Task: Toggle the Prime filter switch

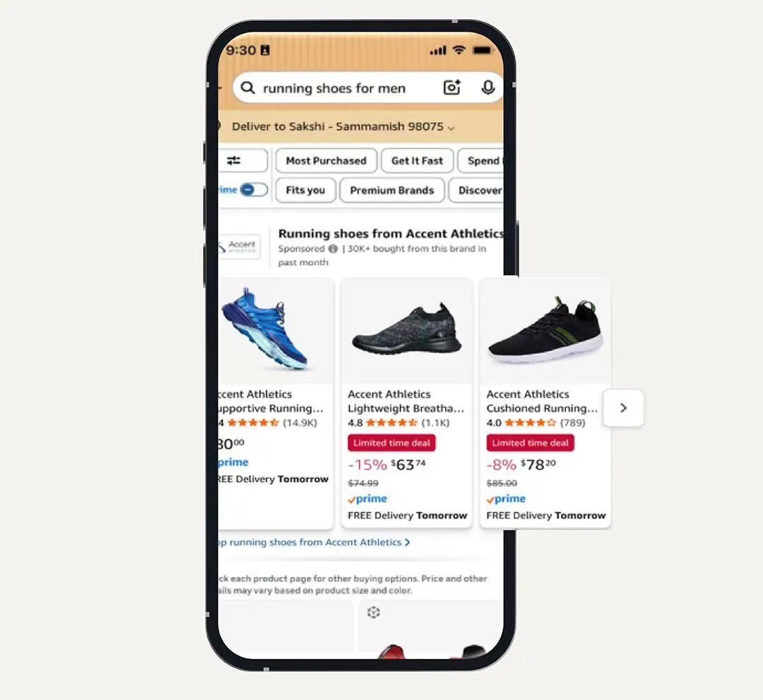Action: (254, 190)
